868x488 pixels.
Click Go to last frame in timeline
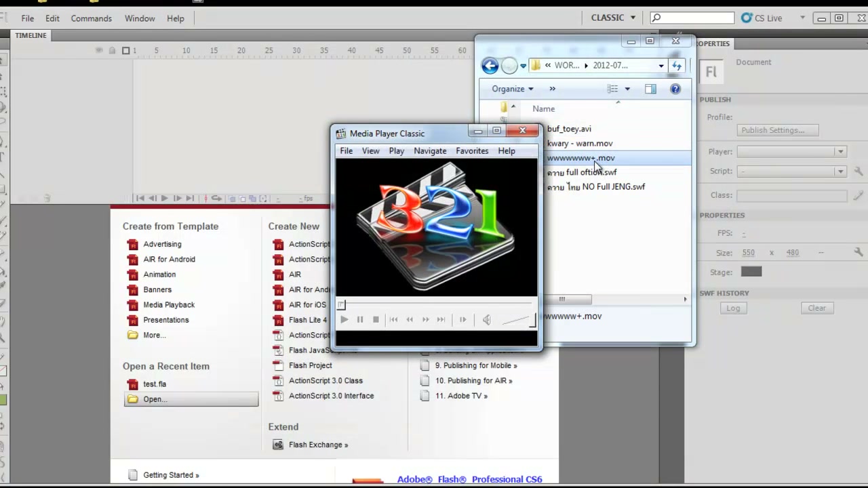point(190,199)
